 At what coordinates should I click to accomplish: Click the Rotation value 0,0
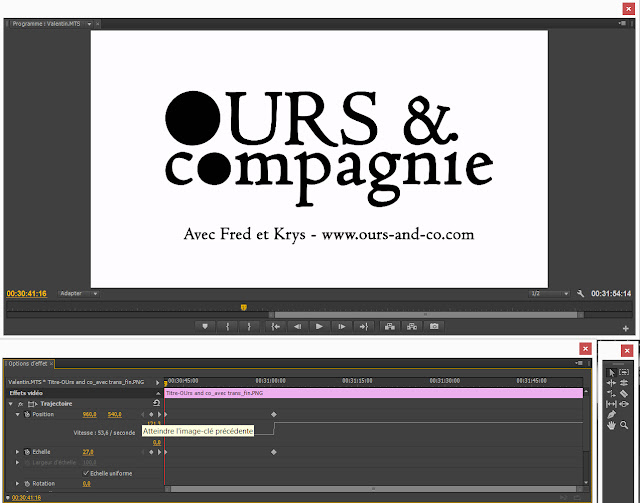pyautogui.click(x=87, y=483)
